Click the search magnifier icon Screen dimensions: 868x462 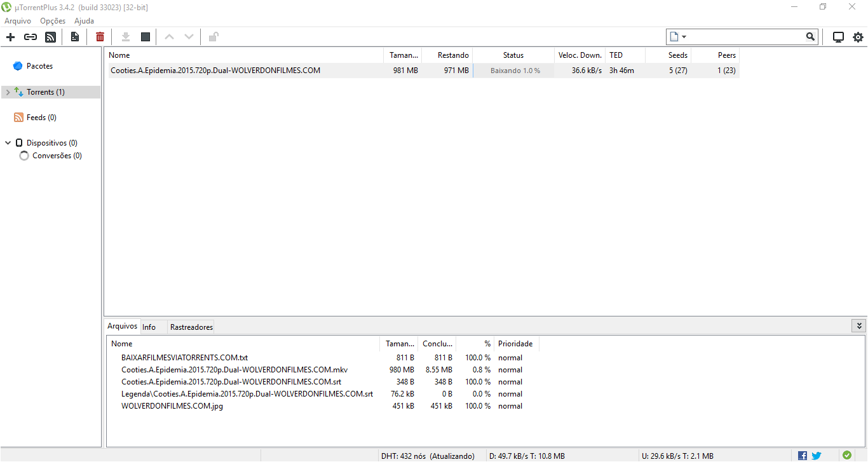(x=810, y=37)
